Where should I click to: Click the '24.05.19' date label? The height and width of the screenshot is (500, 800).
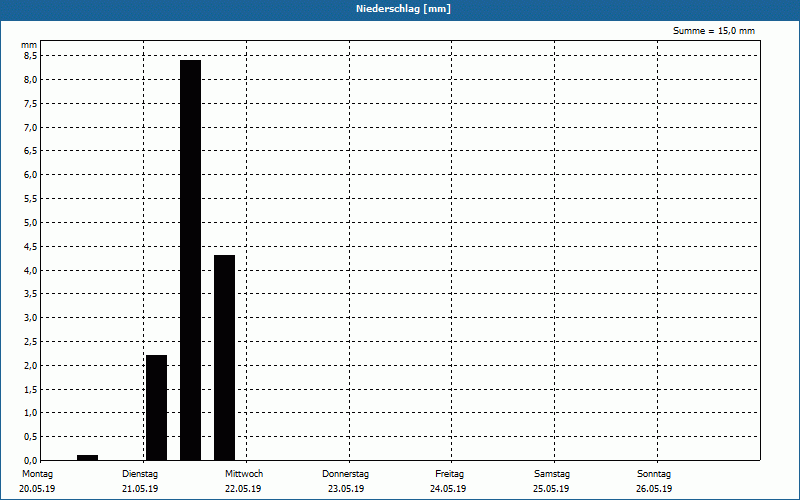coord(448,489)
